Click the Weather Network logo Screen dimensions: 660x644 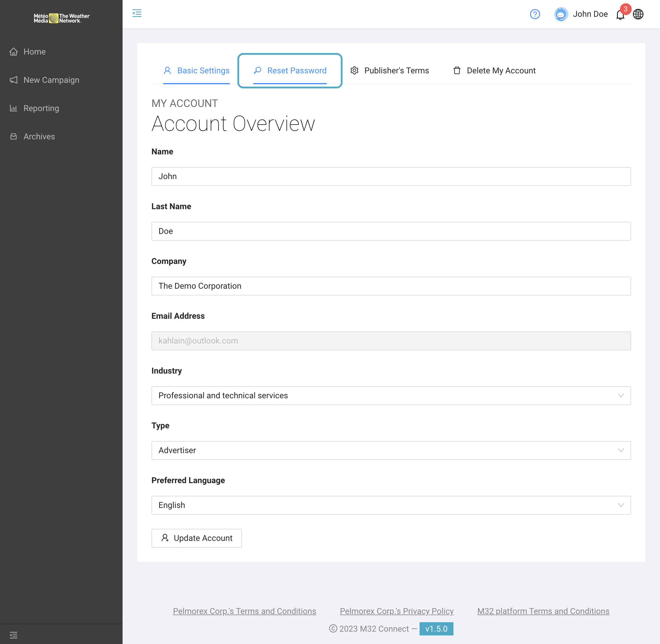click(x=62, y=18)
